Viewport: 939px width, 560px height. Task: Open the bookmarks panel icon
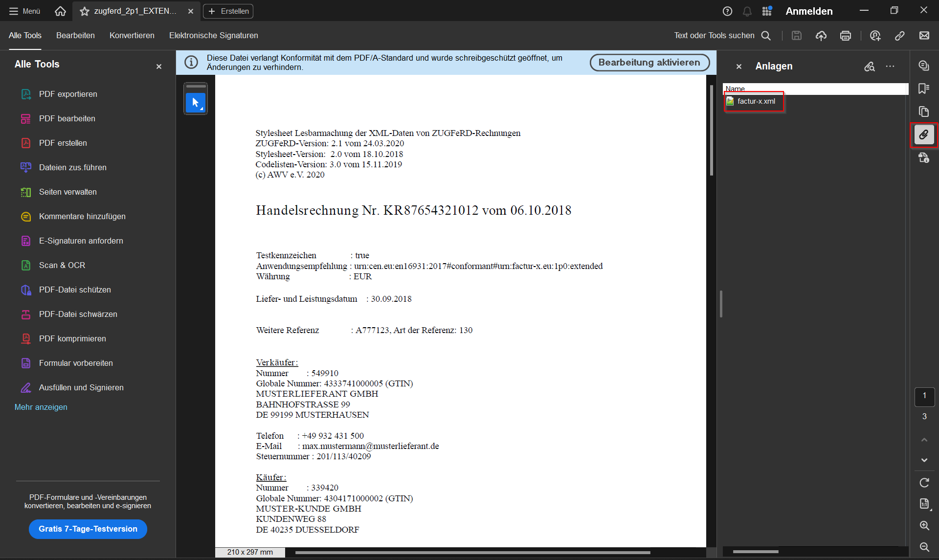[x=924, y=89]
